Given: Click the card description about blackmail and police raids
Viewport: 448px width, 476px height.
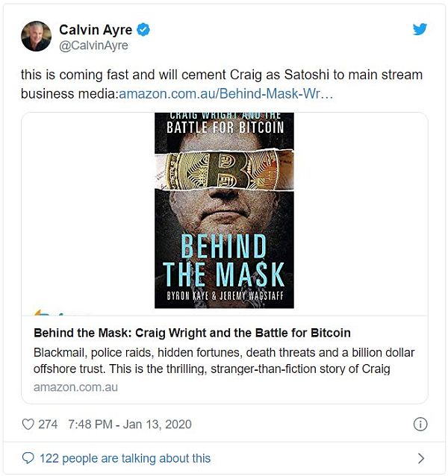Looking at the screenshot, I should coord(224,360).
